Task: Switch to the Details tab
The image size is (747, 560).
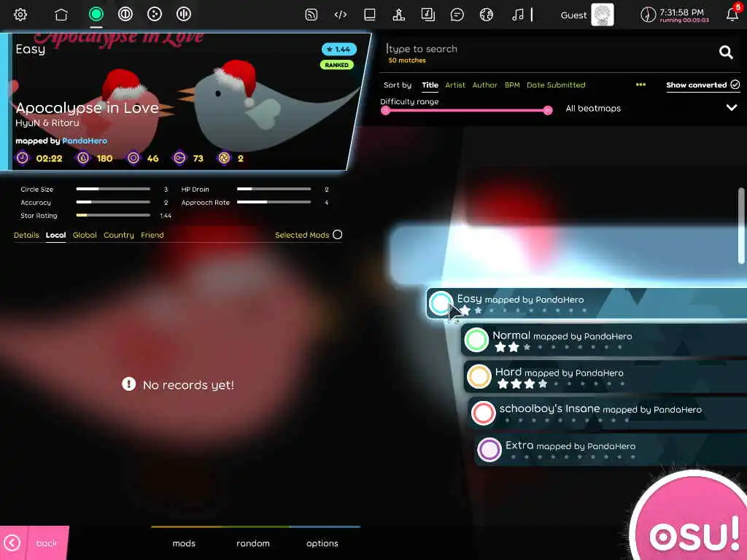Action: pyautogui.click(x=26, y=235)
